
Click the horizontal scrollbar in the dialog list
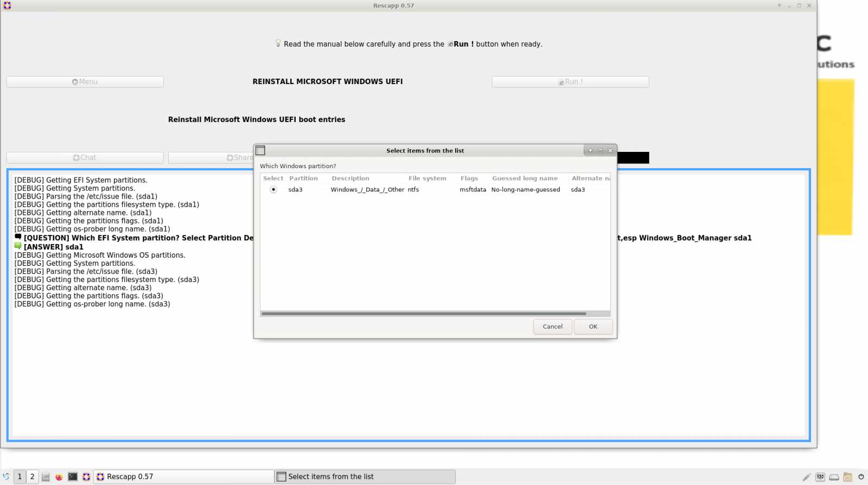tap(424, 314)
